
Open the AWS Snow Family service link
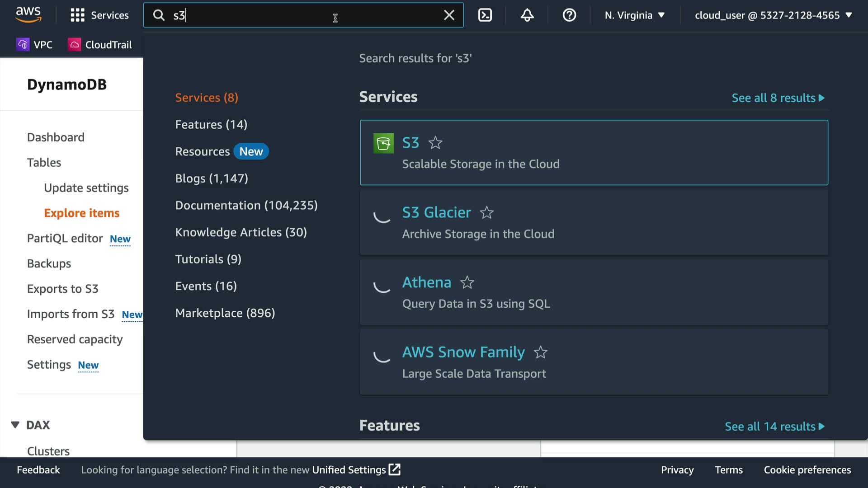point(463,352)
